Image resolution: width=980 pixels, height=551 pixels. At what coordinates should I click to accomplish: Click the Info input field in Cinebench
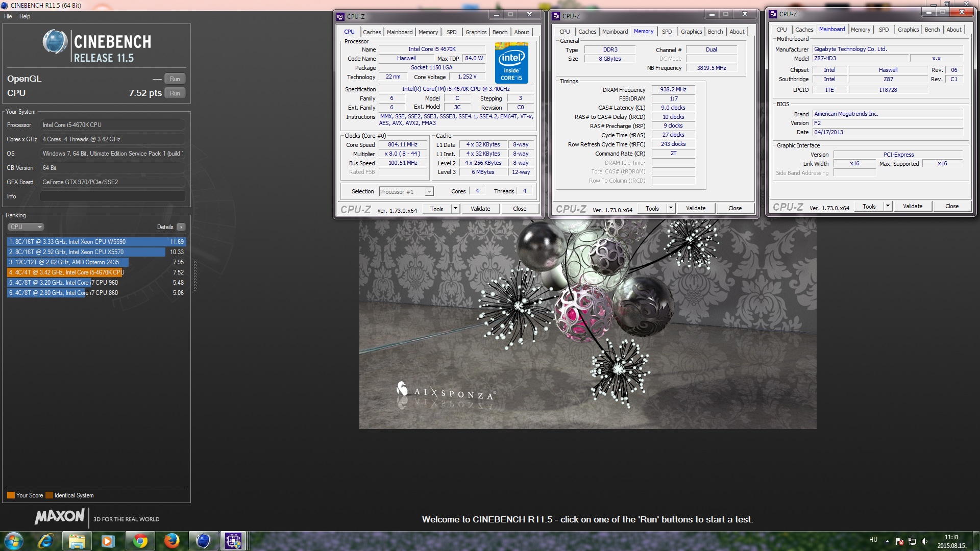[x=112, y=196]
